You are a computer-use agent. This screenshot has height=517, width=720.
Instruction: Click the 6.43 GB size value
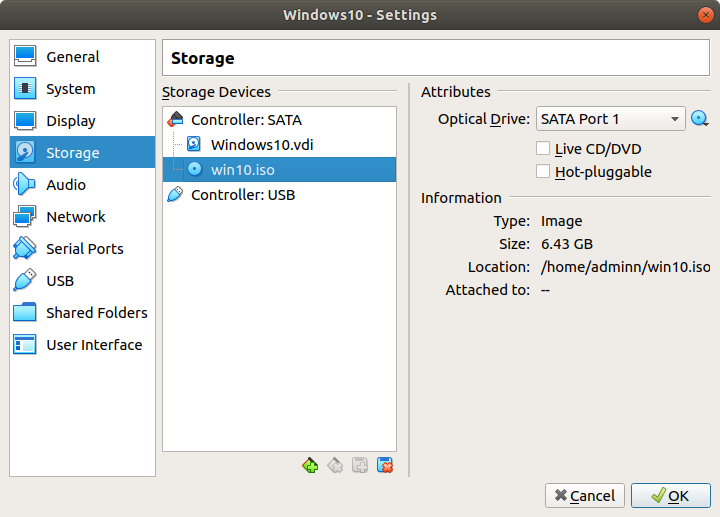coord(567,244)
